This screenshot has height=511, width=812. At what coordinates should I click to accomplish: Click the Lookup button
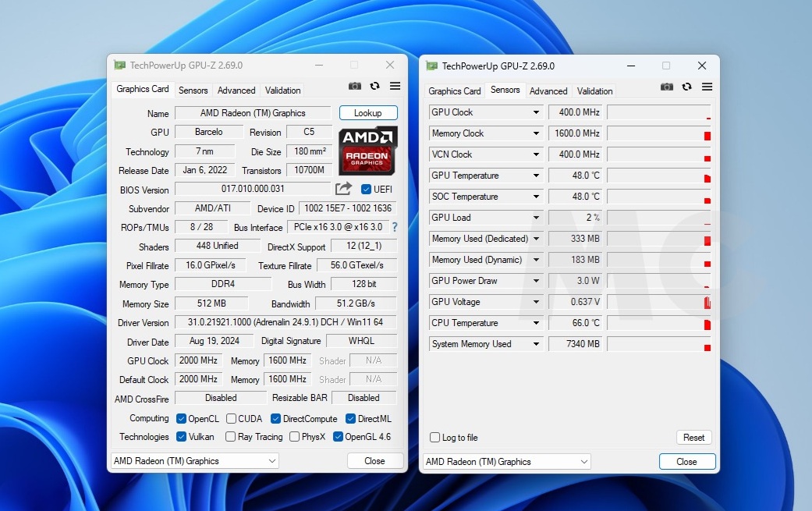[368, 113]
